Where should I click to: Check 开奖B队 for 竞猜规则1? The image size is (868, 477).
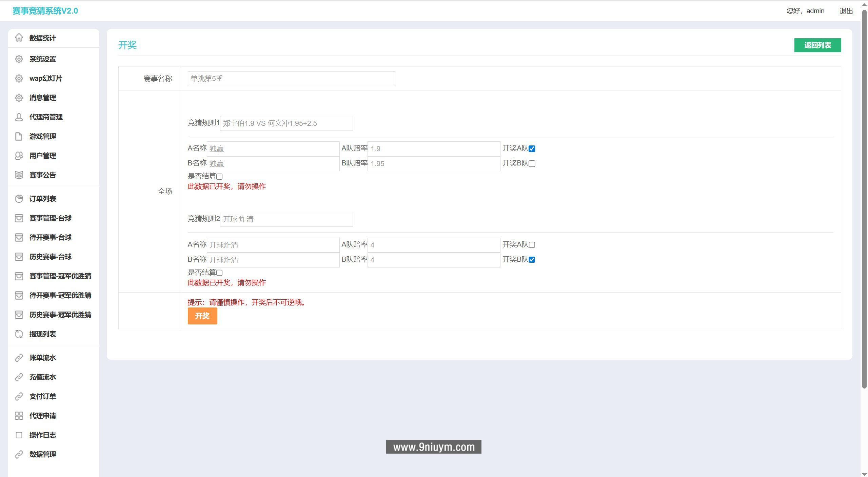click(x=532, y=164)
